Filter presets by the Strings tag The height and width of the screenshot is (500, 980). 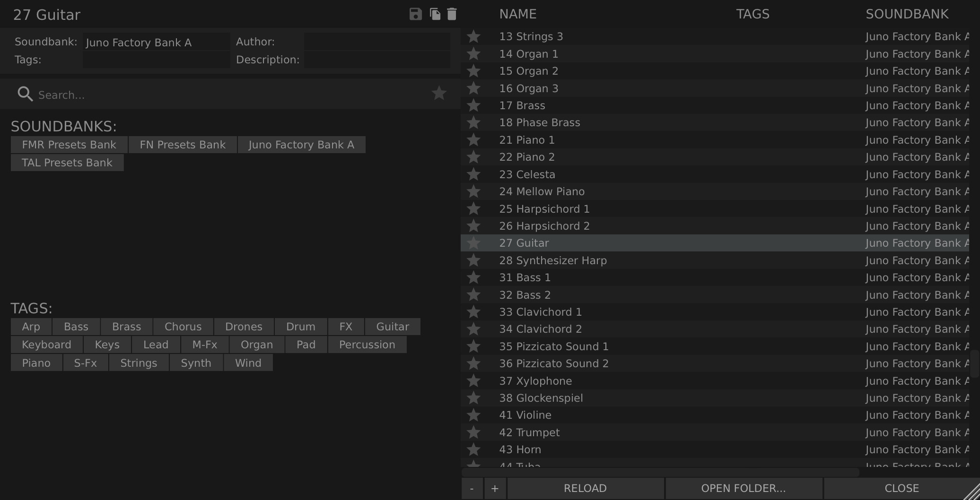click(139, 363)
